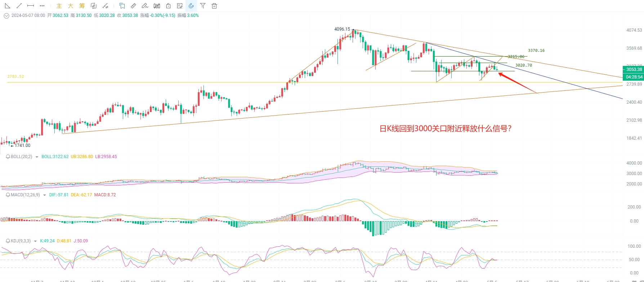Select the ruler measurement tool
This screenshot has height=282, width=644.
pos(134,6)
